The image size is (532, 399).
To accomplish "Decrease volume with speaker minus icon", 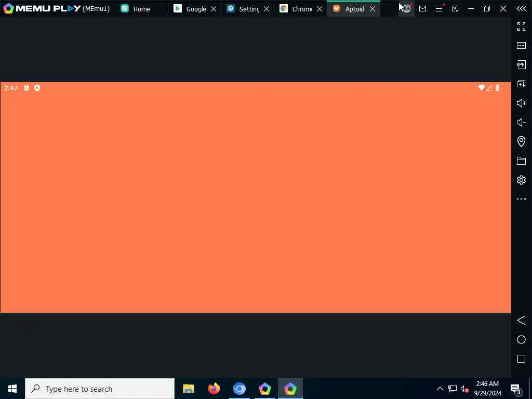I will pos(522,122).
